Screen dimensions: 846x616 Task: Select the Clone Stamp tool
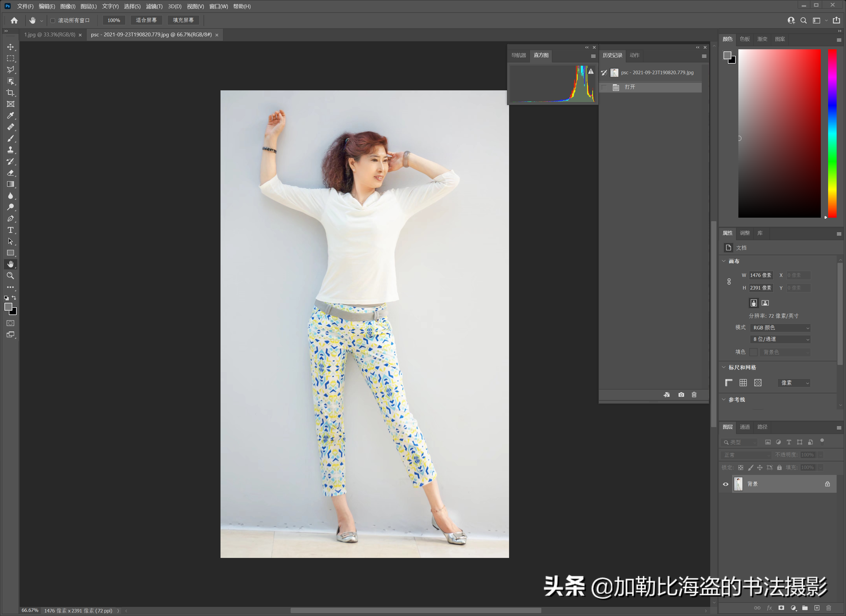pos(11,150)
